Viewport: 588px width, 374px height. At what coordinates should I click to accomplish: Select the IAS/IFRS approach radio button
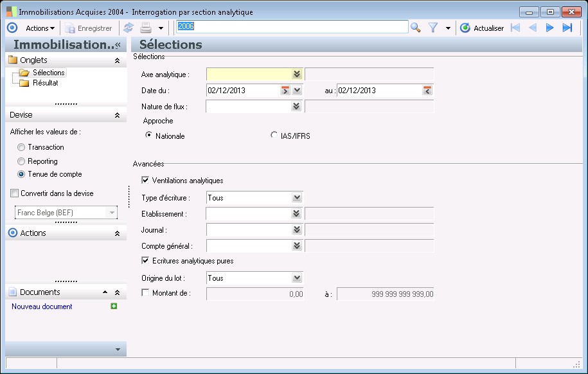[274, 136]
